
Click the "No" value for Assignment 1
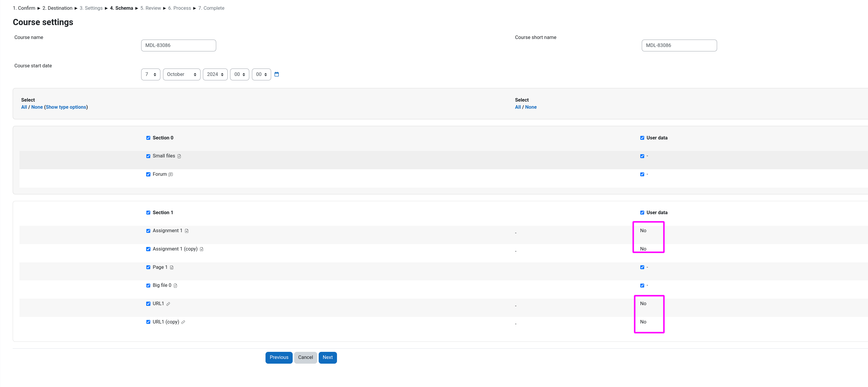tap(643, 231)
